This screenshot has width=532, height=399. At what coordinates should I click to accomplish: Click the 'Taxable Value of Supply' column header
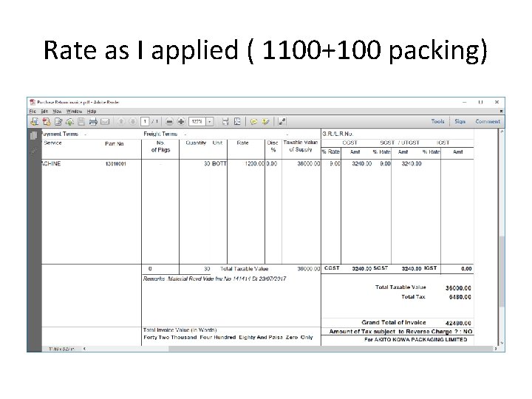click(301, 146)
